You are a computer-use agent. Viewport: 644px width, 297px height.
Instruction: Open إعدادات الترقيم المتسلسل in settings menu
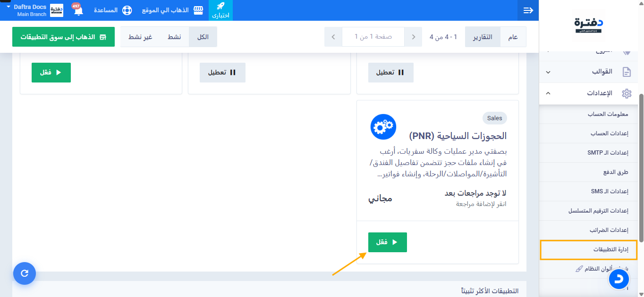[x=598, y=211]
